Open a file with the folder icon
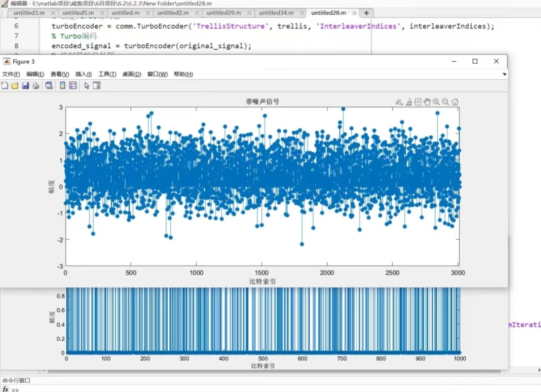 coord(15,85)
